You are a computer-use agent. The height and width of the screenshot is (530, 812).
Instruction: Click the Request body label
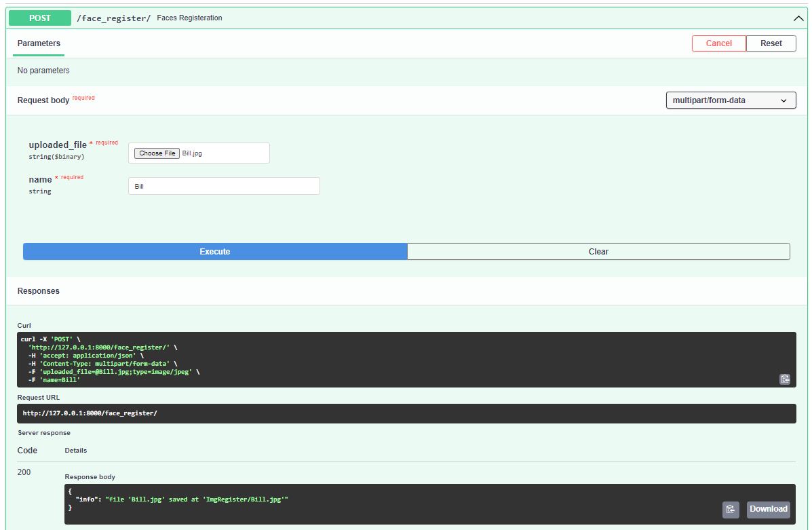click(43, 100)
